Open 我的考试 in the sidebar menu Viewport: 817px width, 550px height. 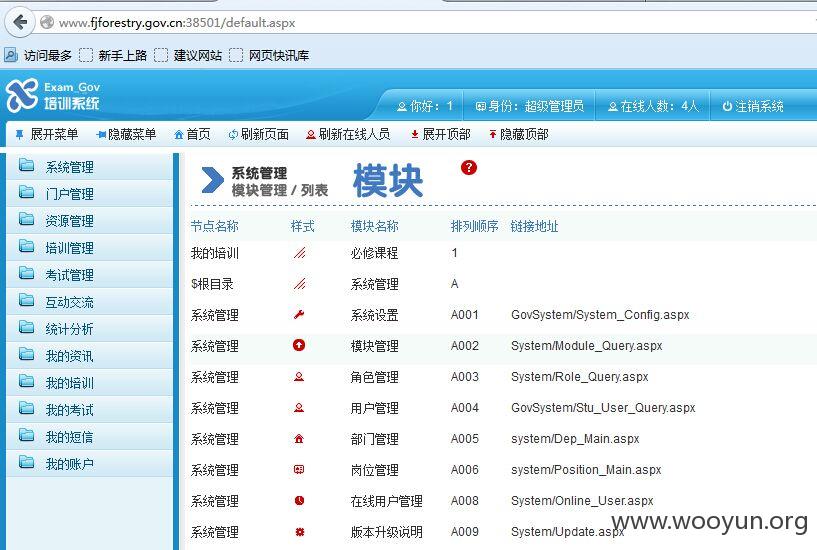pos(89,410)
